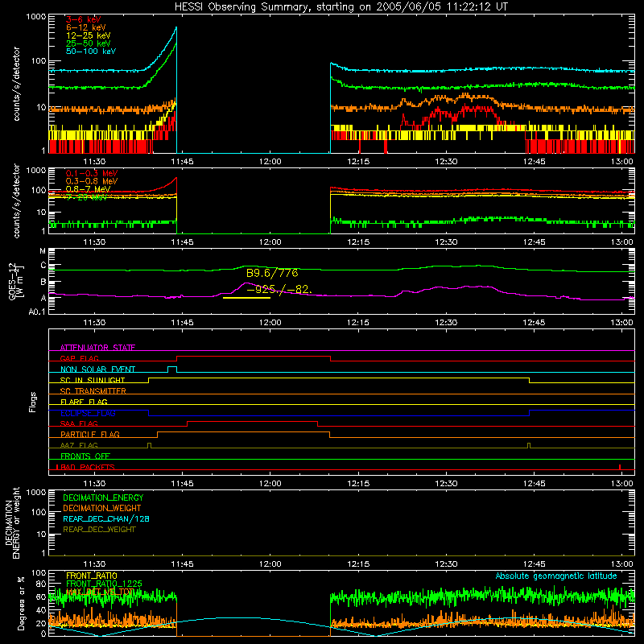Select the '50-100 keV' legend label
This screenshot has height=644, width=644.
point(91,51)
